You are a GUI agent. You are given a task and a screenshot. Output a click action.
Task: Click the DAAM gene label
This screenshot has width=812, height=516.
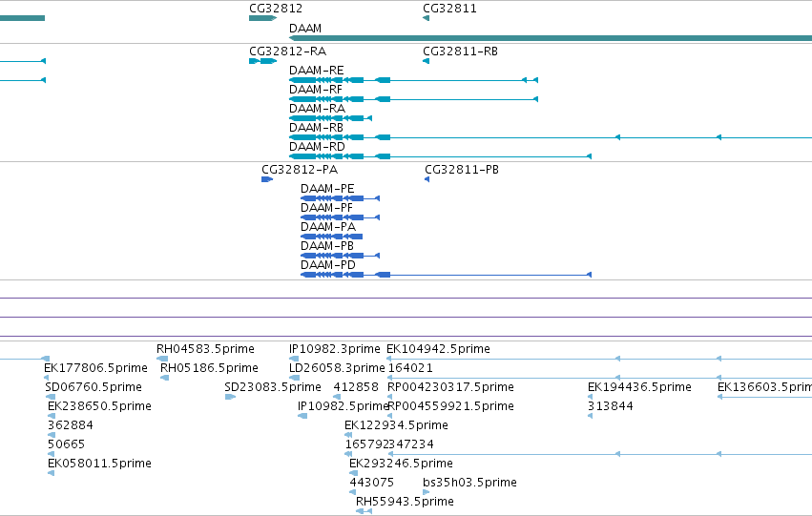tap(305, 29)
